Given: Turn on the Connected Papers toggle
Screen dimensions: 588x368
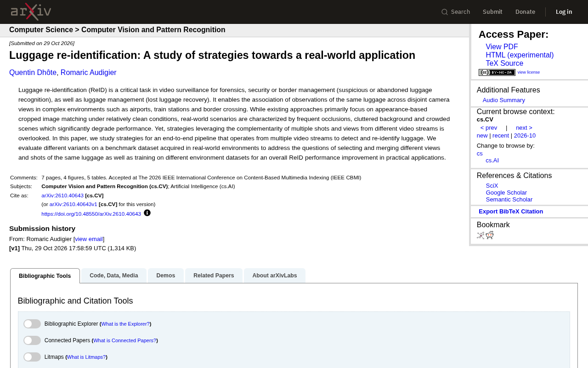Looking at the screenshot, I should (32, 340).
